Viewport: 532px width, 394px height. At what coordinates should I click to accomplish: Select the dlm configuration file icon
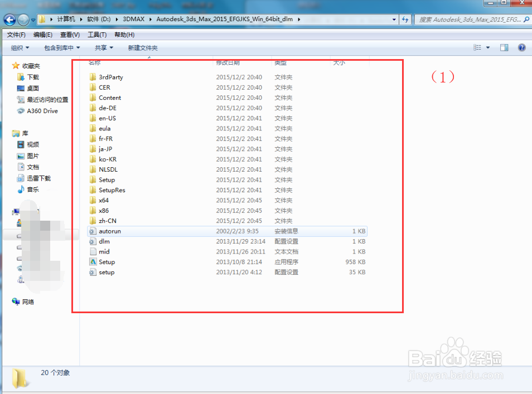pos(93,241)
